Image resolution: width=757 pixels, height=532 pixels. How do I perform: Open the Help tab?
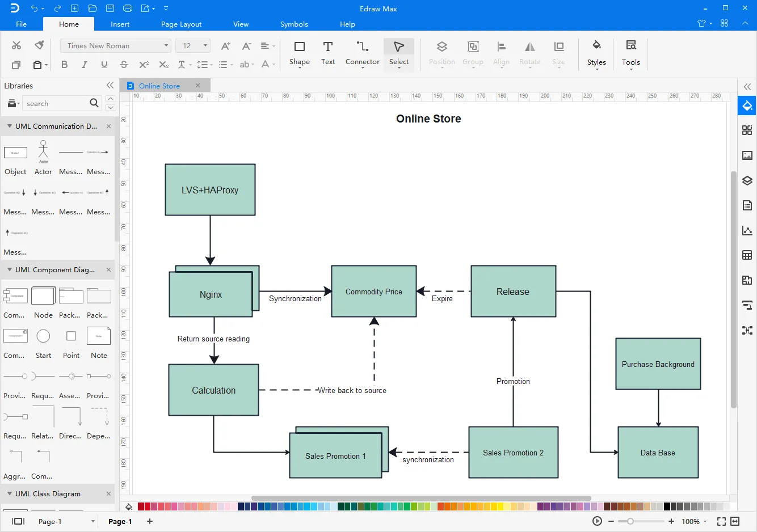(x=348, y=24)
